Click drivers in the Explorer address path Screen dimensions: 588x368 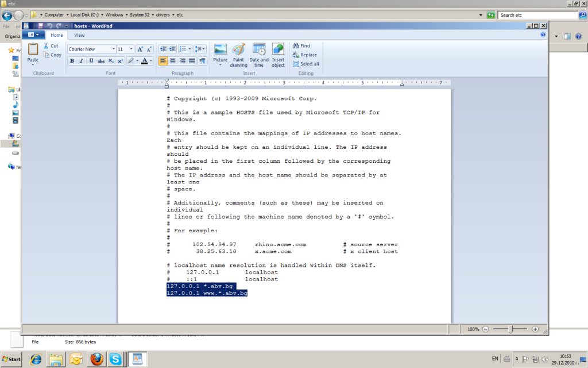(163, 15)
